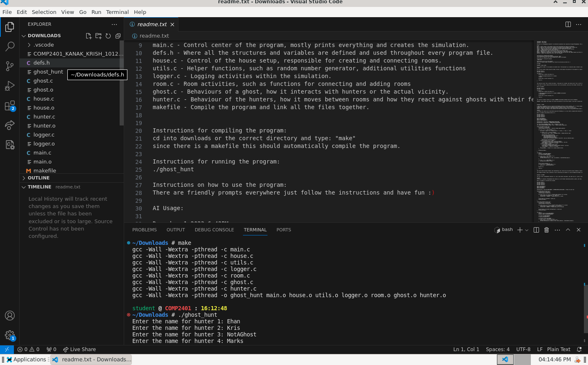Viewport: 588px width, 365px height.
Task: Open the Manage gear icon
Action: pos(10,336)
